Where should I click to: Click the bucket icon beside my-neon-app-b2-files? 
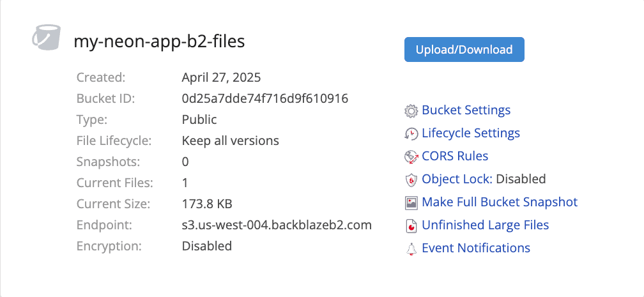pyautogui.click(x=46, y=38)
